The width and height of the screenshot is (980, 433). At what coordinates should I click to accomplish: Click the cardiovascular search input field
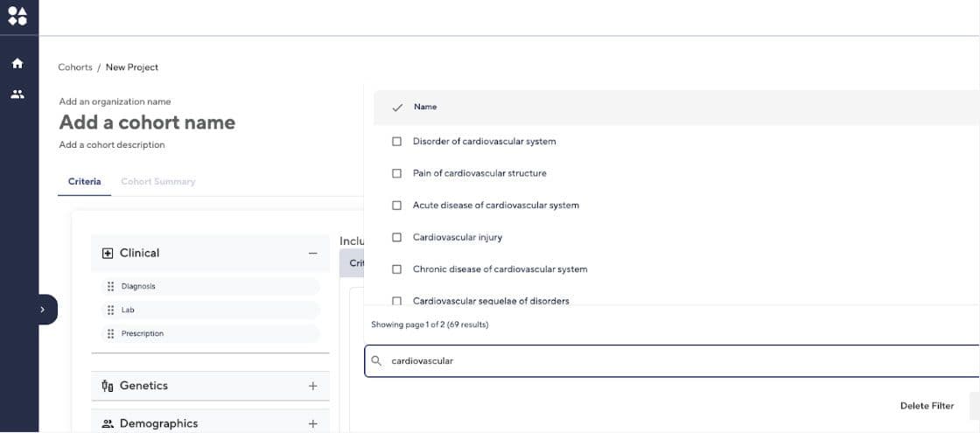click(x=674, y=360)
